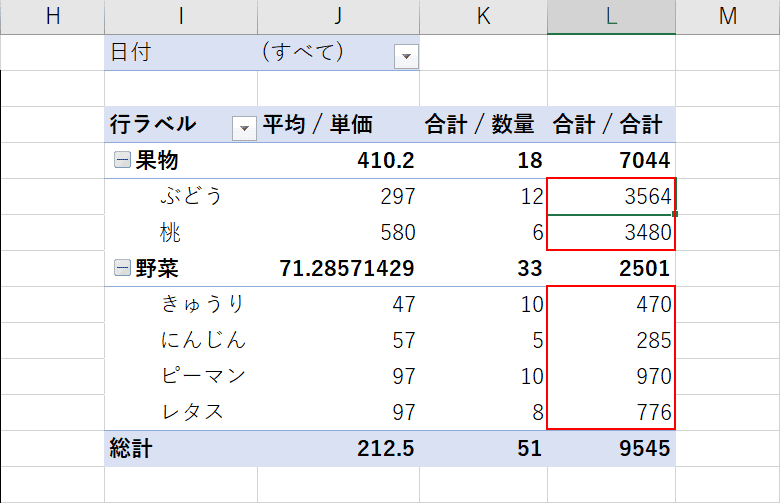Click the (すべて) filter value cell
Image resolution: width=780 pixels, height=503 pixels.
pyautogui.click(x=338, y=53)
